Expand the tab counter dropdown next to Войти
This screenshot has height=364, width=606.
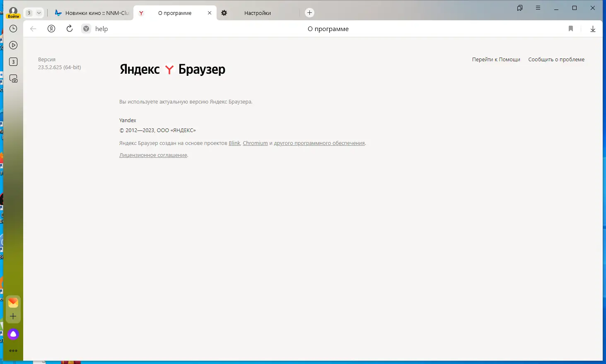[39, 12]
